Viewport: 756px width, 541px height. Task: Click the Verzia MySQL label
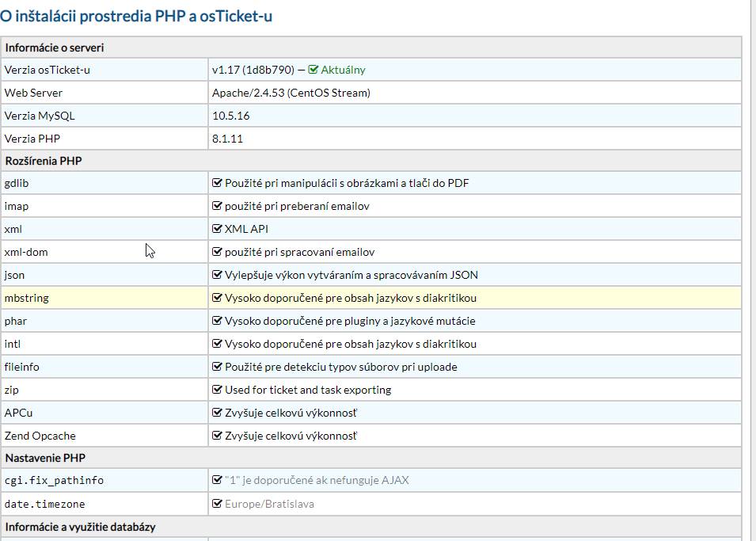pos(40,116)
